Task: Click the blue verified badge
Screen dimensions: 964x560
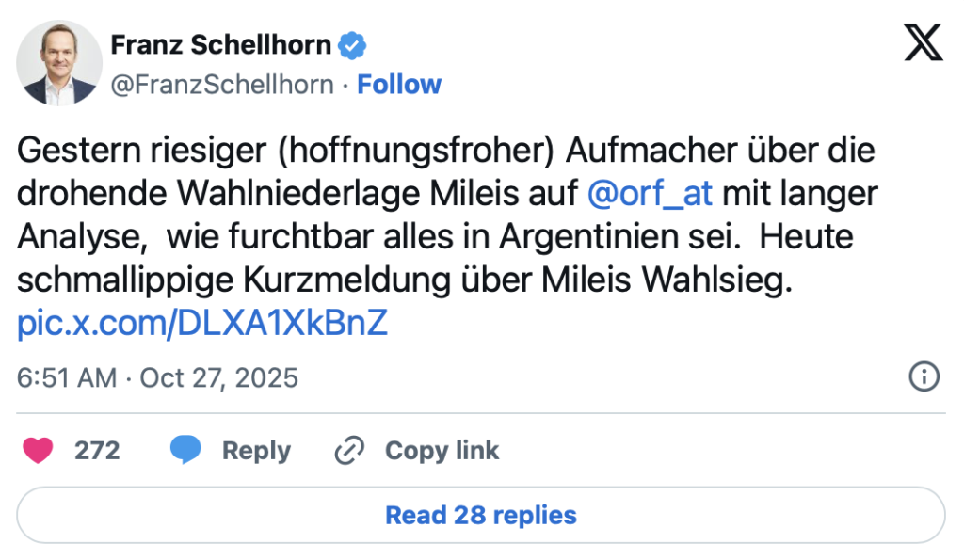Action: [353, 44]
